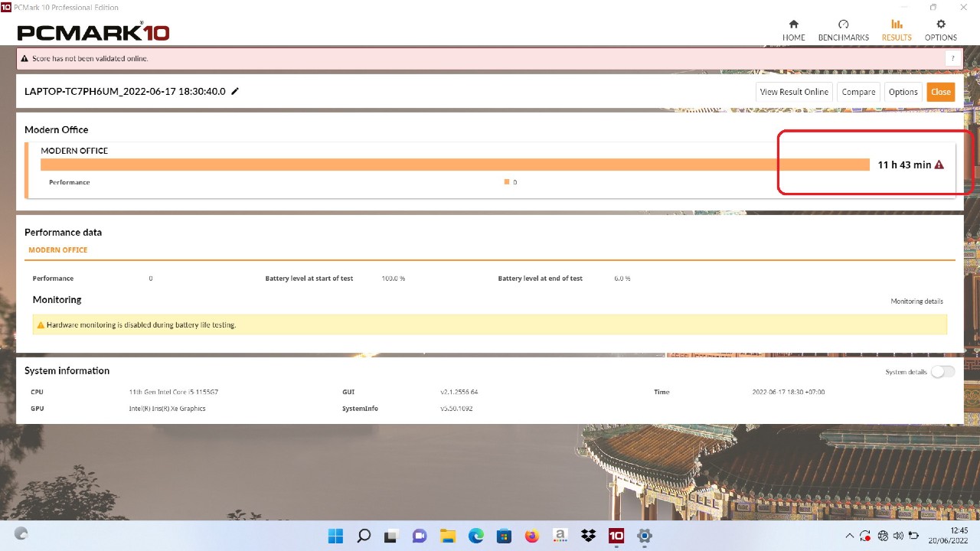Click Battery level at start value 100.0 %
980x551 pixels.
coord(393,279)
